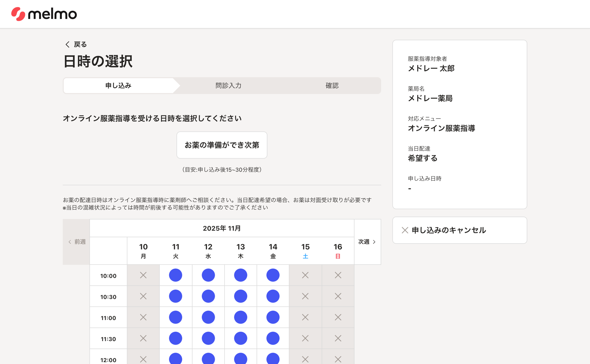
Task: Select blue circle slot Wednesday 12 at 11:00
Action: click(208, 317)
